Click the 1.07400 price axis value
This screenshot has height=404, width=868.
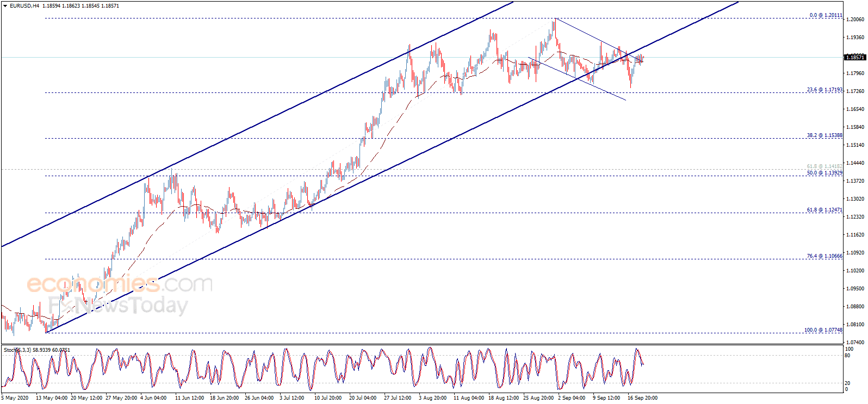tap(855, 343)
